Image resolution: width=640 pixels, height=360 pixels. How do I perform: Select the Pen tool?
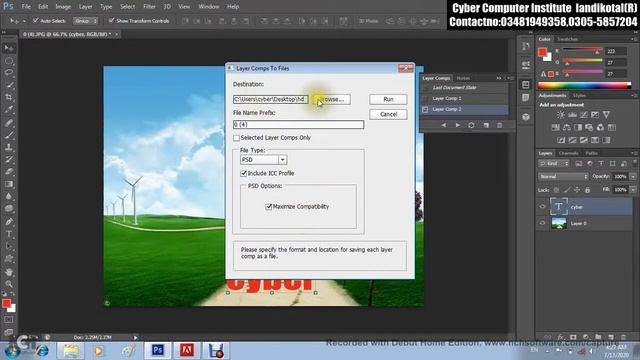point(9,222)
